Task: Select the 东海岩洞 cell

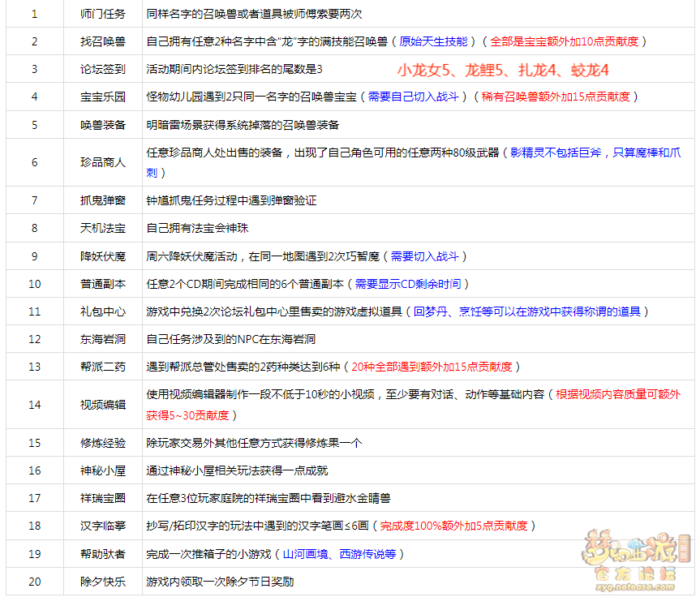Action: click(x=103, y=339)
